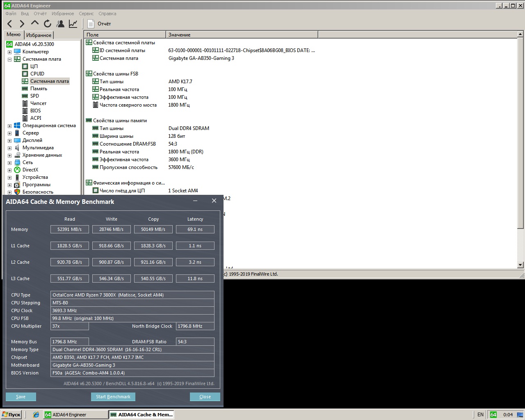The width and height of the screenshot is (525, 420).
Task: Select Чипсет in the tree
Action: pyautogui.click(x=38, y=103)
